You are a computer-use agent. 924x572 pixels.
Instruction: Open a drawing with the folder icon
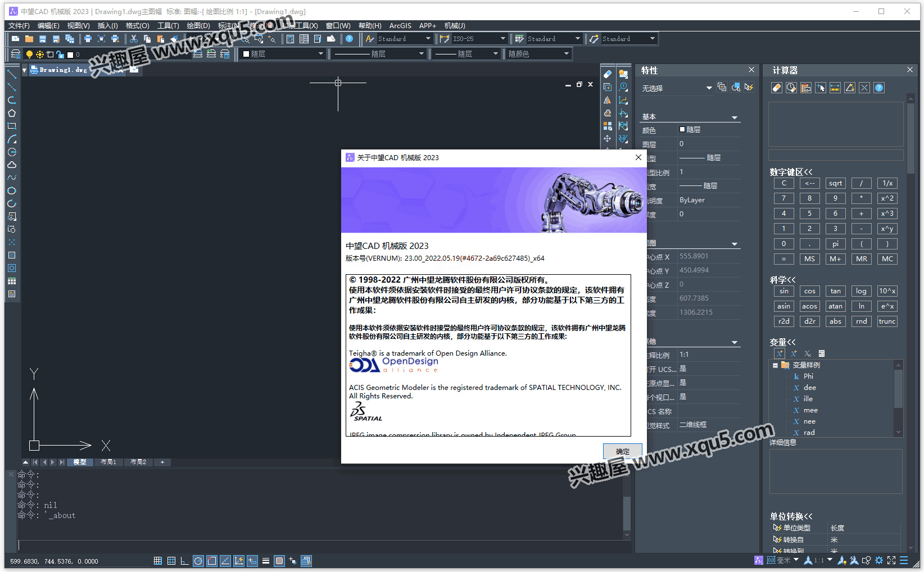29,39
